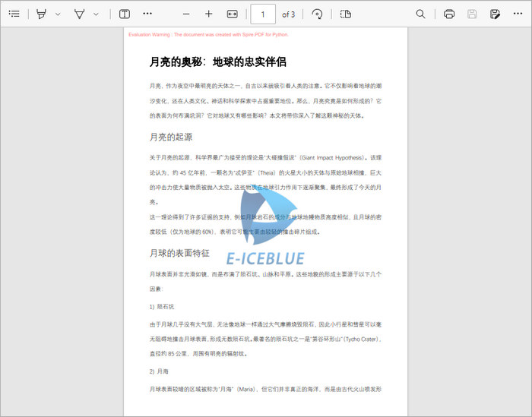Click the page number input field

pyautogui.click(x=263, y=14)
